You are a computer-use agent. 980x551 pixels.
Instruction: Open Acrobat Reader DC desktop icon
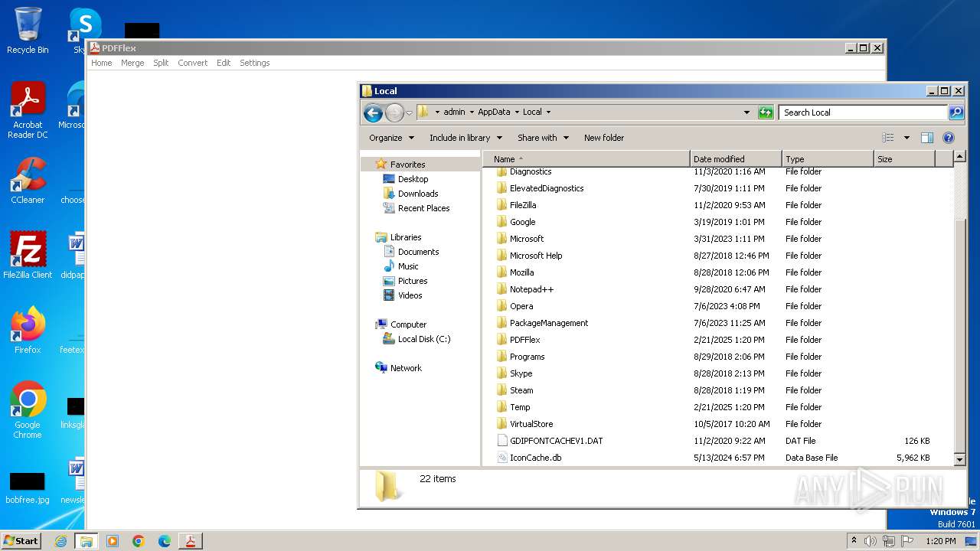[x=28, y=110]
